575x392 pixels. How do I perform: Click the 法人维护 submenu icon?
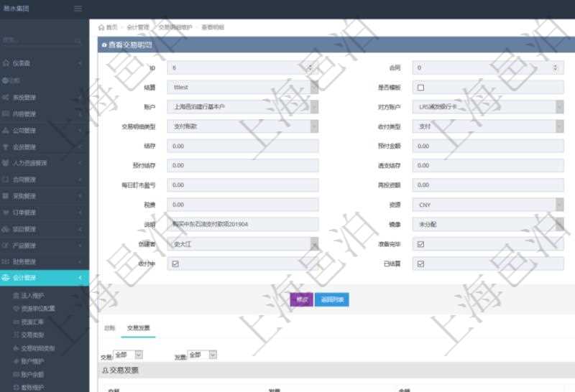click(16, 296)
